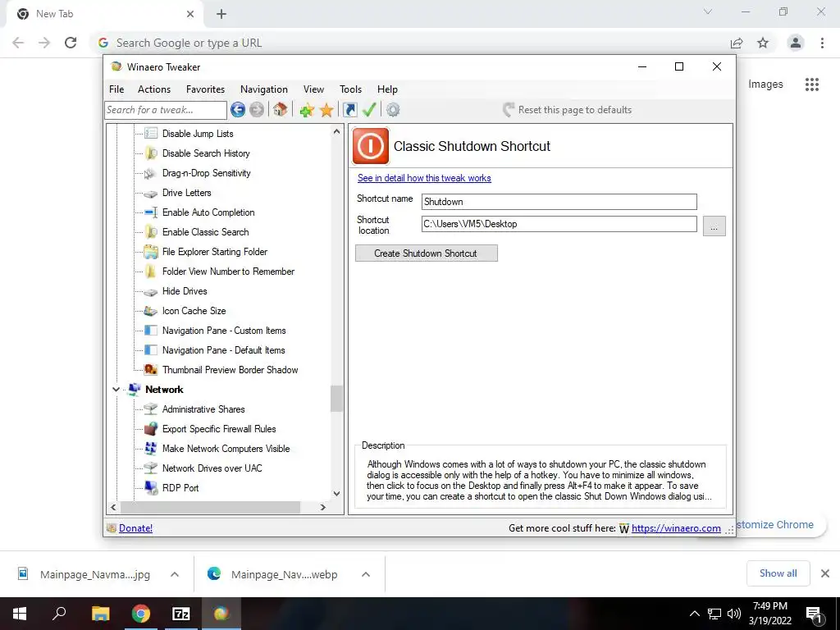The height and width of the screenshot is (630, 840).
Task: Open the Help menu
Action: click(387, 89)
